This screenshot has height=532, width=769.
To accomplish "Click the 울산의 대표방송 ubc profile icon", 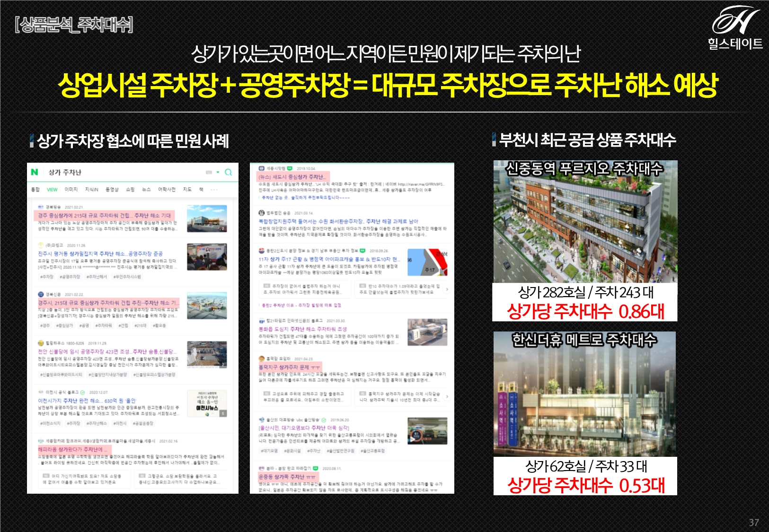I will click(x=261, y=419).
